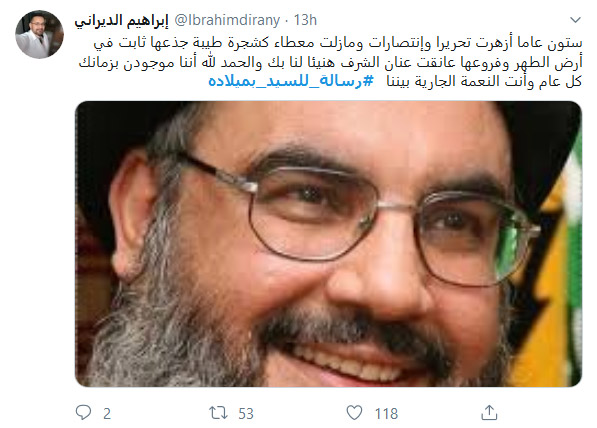This screenshot has width=597, height=428.
Task: Visit the @Ibrahimdirany handle link
Action: pos(227,20)
